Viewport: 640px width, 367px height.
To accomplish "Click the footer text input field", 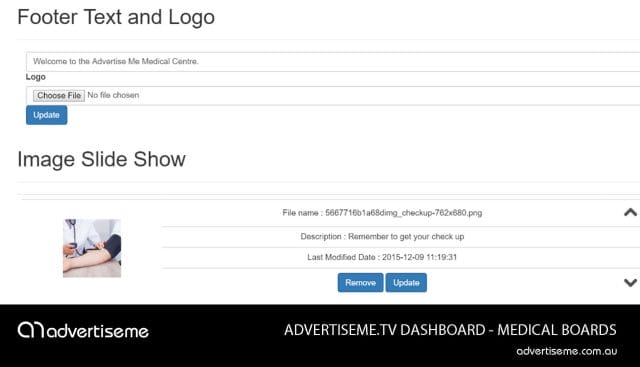I will [x=333, y=62].
